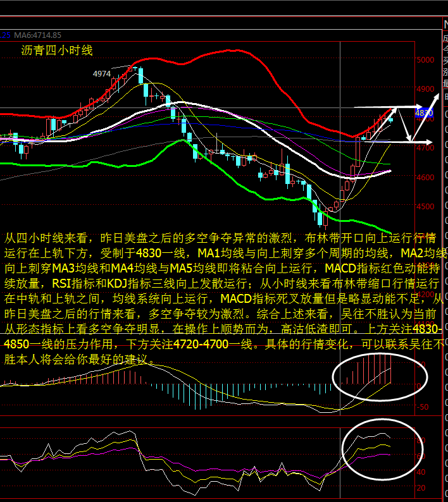The height and width of the screenshot is (502, 448).
Task: Click the 20 label on KDJ axis
Action: (421, 487)
